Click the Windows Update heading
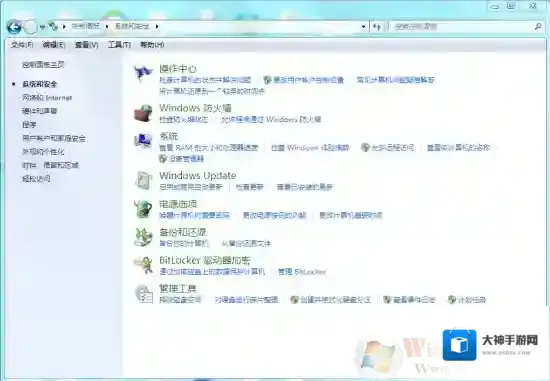The width and height of the screenshot is (550, 381). 197,175
